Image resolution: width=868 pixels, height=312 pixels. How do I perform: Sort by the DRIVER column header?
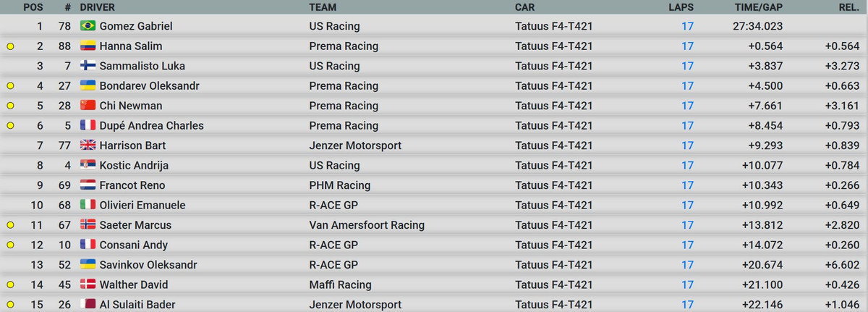[x=99, y=7]
